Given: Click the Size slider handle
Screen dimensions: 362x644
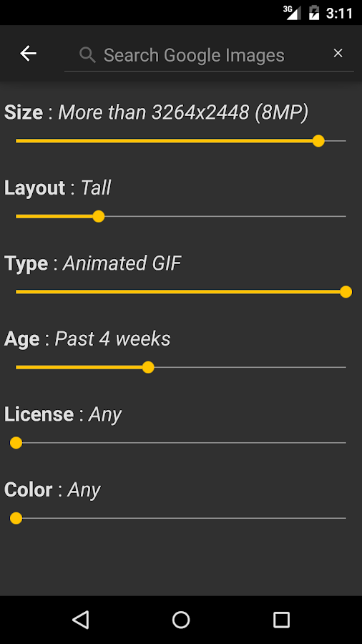Looking at the screenshot, I should (318, 141).
